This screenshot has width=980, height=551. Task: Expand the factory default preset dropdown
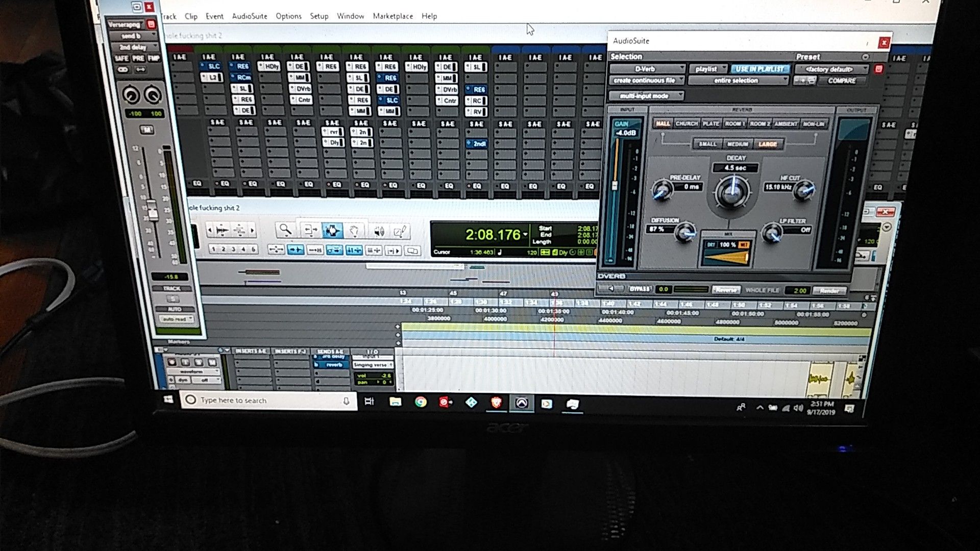[831, 69]
